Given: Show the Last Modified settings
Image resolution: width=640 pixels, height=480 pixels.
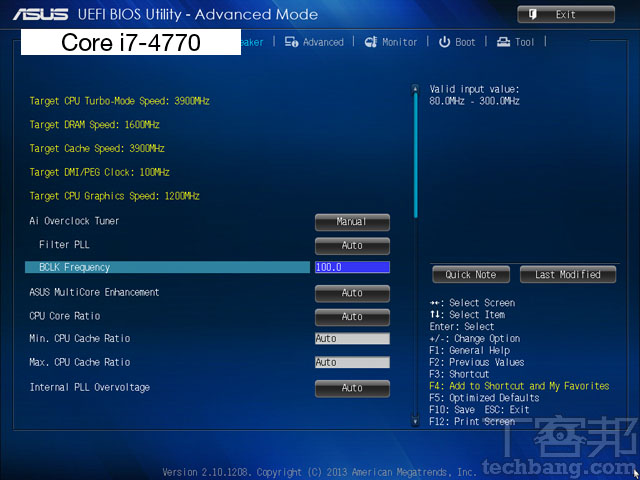Looking at the screenshot, I should pos(567,274).
